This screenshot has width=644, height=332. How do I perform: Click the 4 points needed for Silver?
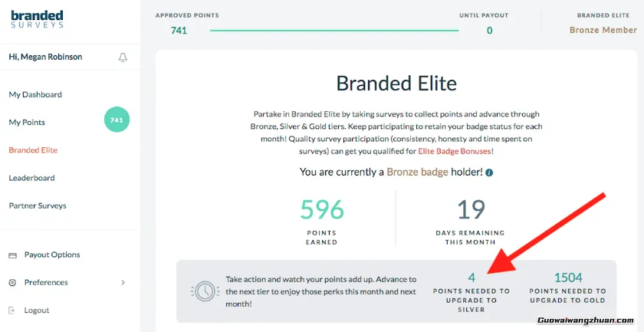click(x=472, y=278)
